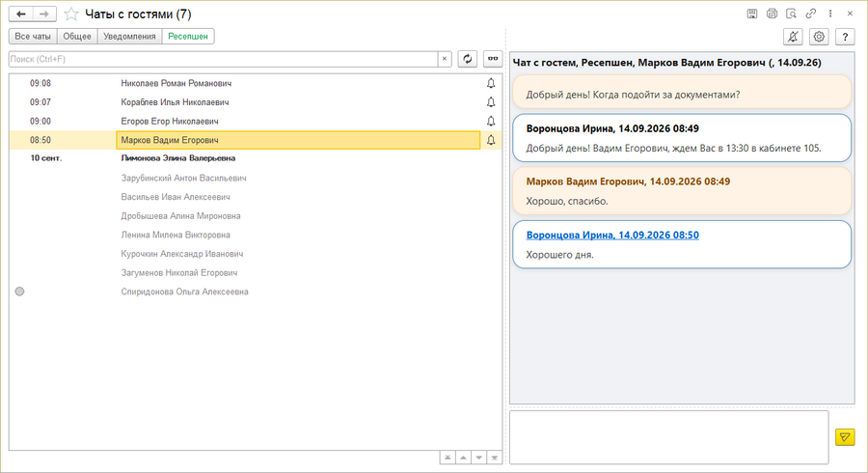Send message with the yellow send button

[845, 437]
